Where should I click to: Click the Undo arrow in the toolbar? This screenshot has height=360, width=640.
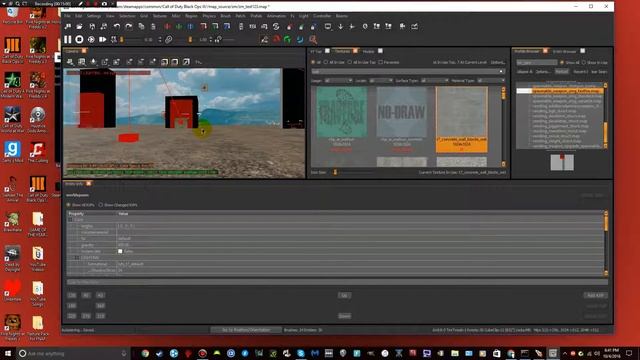tap(117, 27)
